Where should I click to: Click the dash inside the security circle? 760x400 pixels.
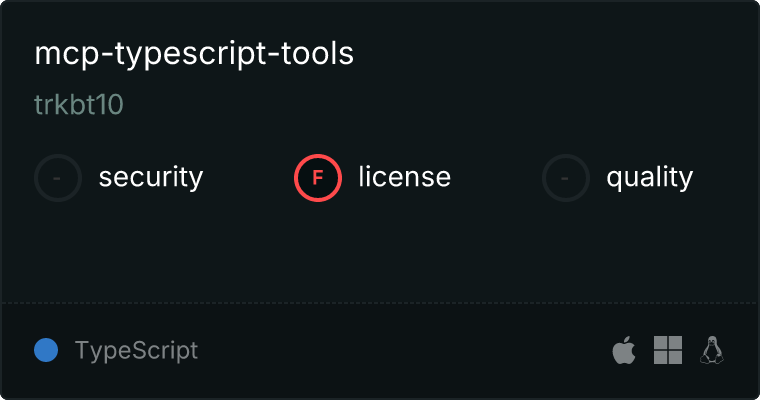(x=58, y=178)
